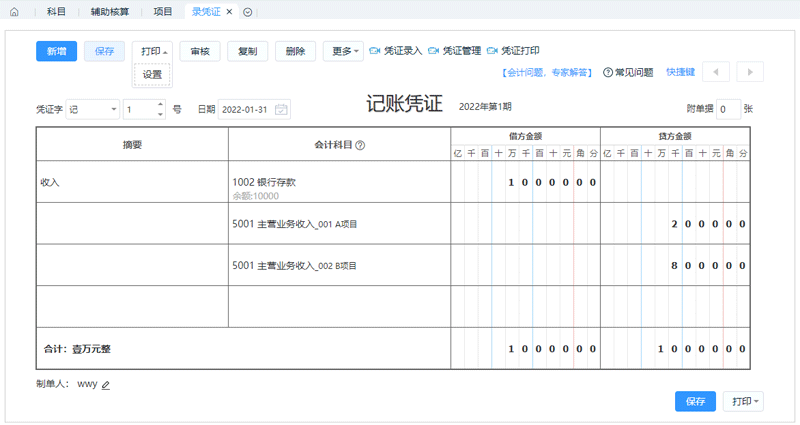This screenshot has height=425, width=800.
Task: Decrease the voucher number stepper
Action: [161, 114]
